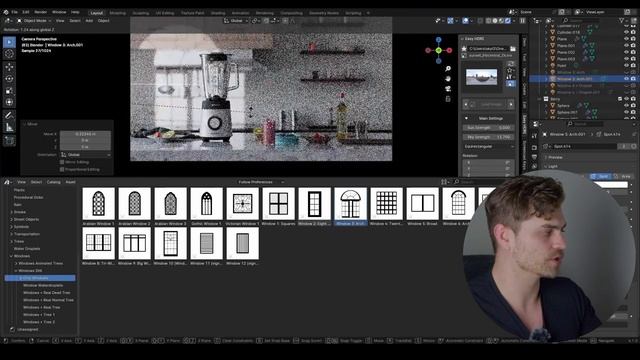Click the viewport pan hand icon
This screenshot has height=360, width=640.
pos(448,79)
